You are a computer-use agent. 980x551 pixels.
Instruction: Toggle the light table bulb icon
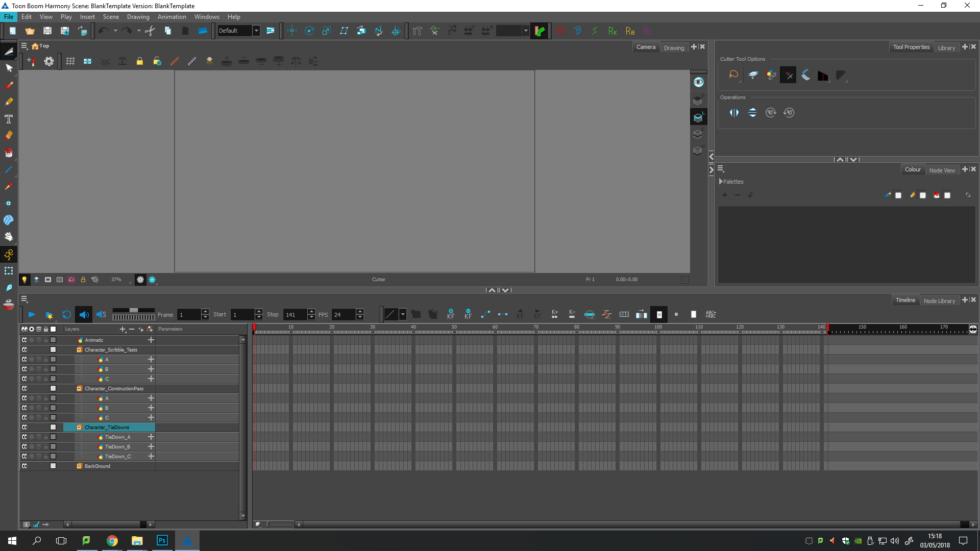(x=24, y=280)
